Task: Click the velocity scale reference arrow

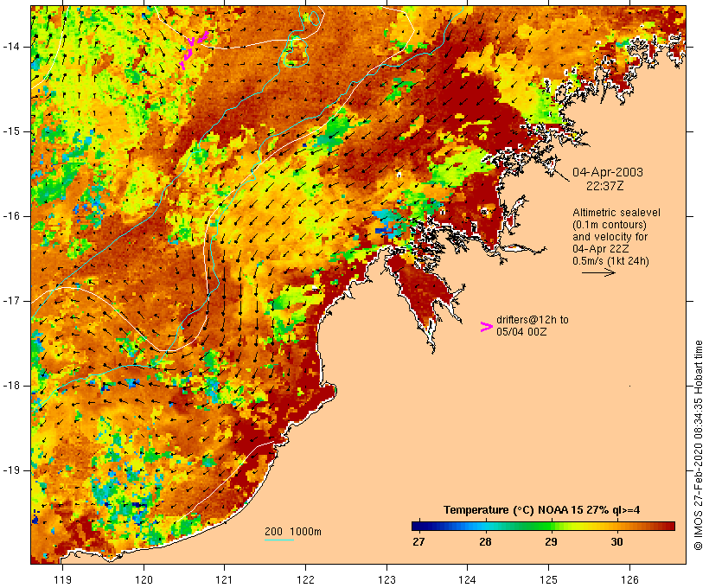Action: 598,272
